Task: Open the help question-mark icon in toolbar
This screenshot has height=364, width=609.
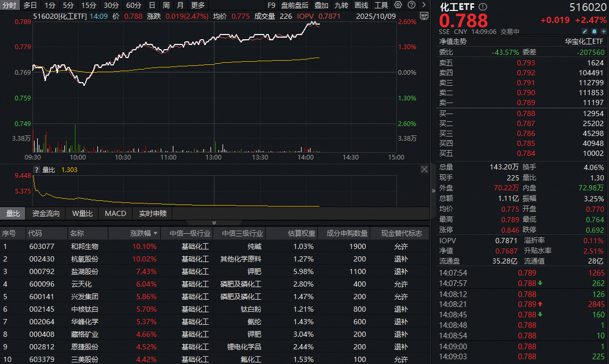Action: point(412,5)
